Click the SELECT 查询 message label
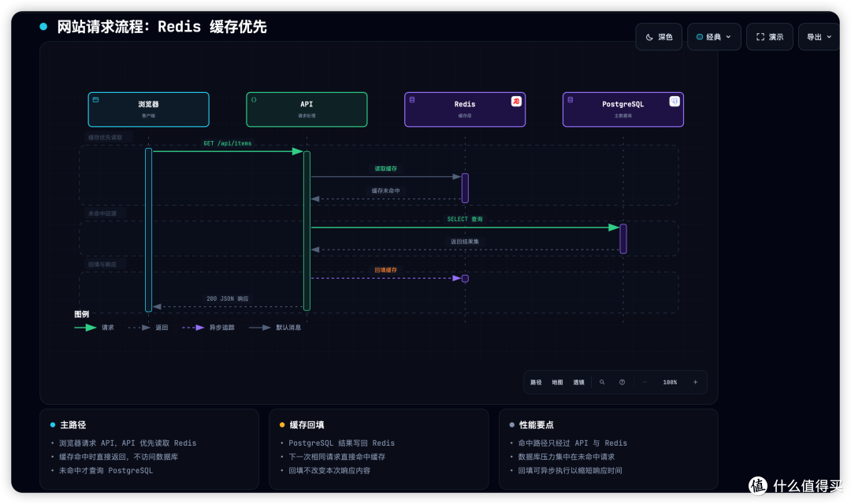This screenshot has height=504, width=851. coord(465,219)
